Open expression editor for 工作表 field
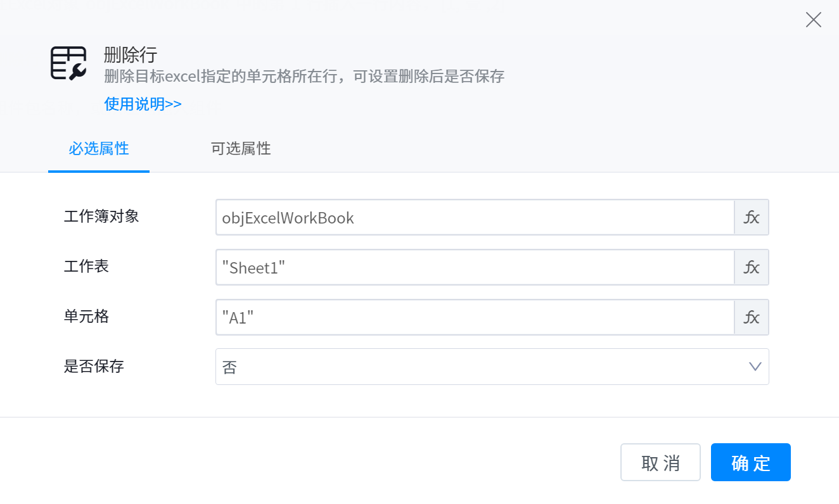This screenshot has height=504, width=839. tap(752, 267)
